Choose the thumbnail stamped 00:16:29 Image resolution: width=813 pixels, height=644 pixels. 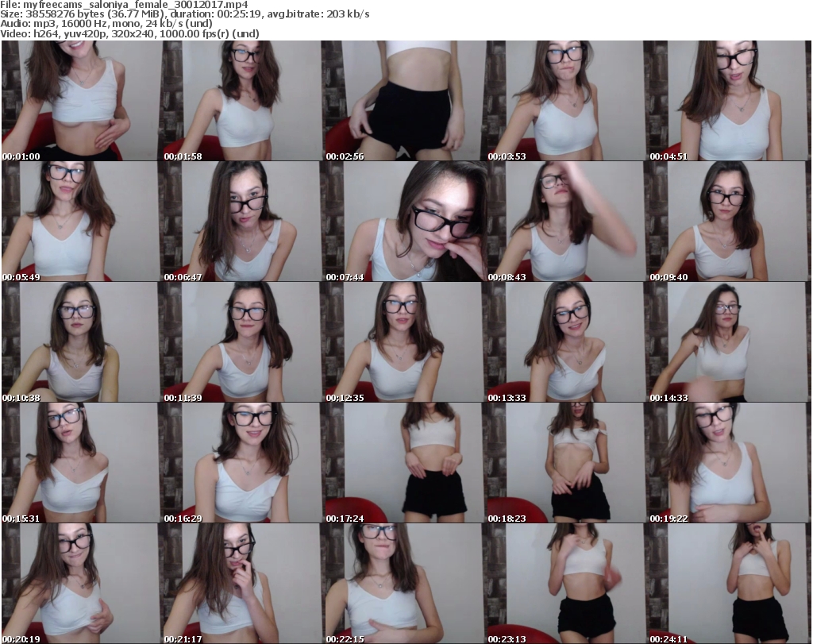tap(244, 463)
